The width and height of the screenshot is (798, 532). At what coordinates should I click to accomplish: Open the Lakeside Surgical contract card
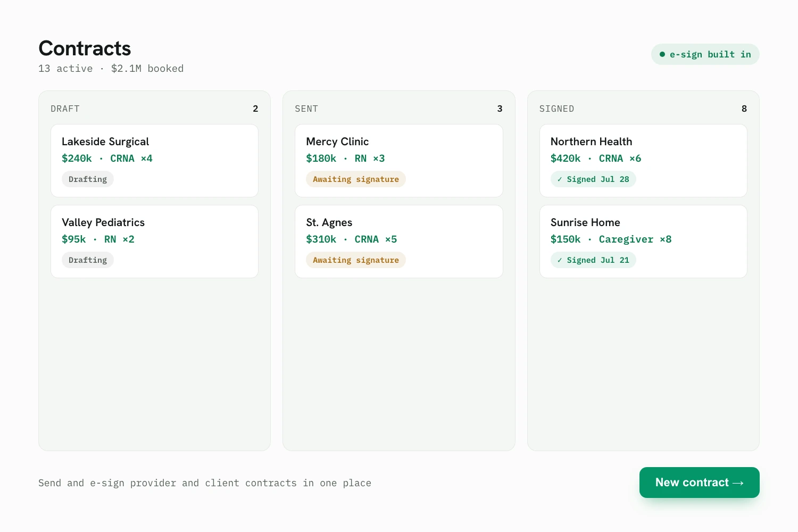(154, 161)
